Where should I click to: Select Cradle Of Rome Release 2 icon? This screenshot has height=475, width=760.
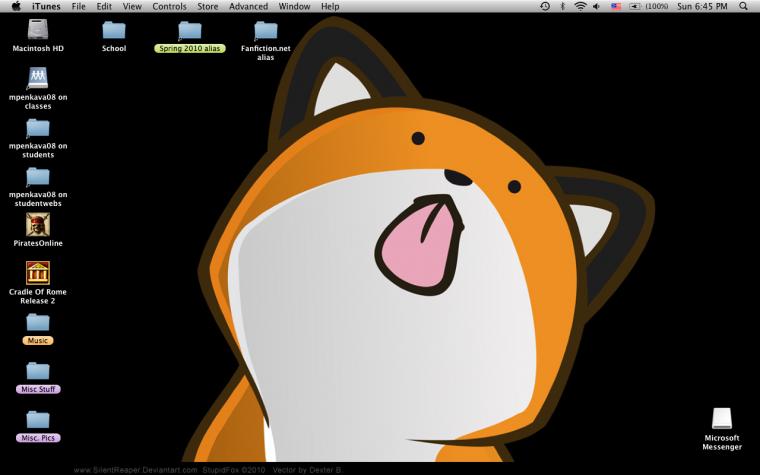click(38, 273)
